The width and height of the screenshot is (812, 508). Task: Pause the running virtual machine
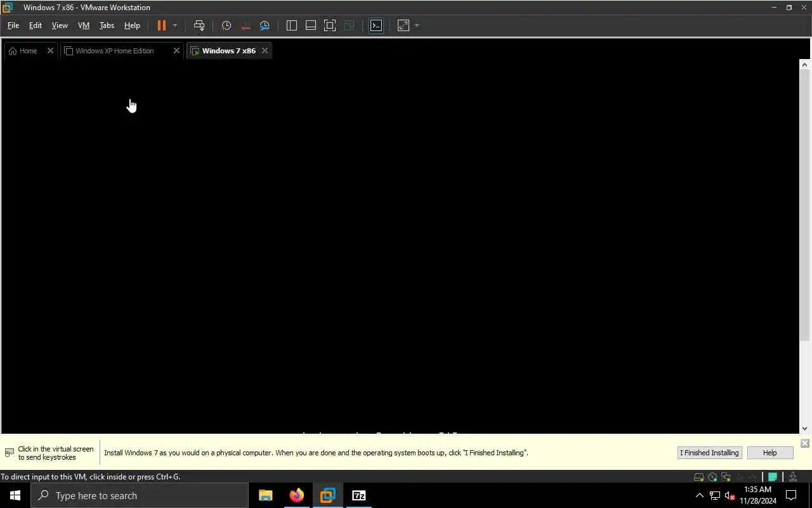(x=162, y=25)
